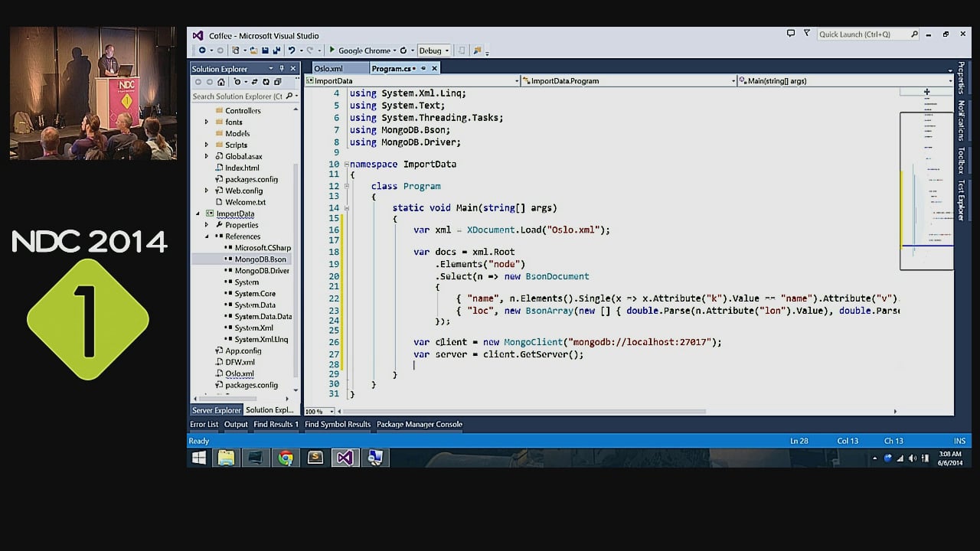Toggle the pin on the Program.cs tab
This screenshot has width=980, height=551.
(423, 68)
